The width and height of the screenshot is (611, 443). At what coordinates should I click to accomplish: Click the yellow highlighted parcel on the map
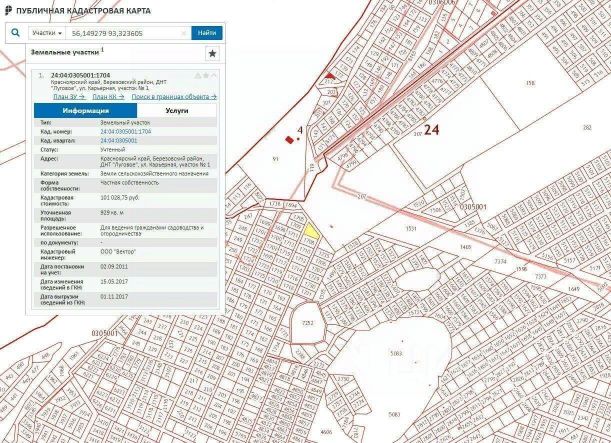pyautogui.click(x=312, y=228)
